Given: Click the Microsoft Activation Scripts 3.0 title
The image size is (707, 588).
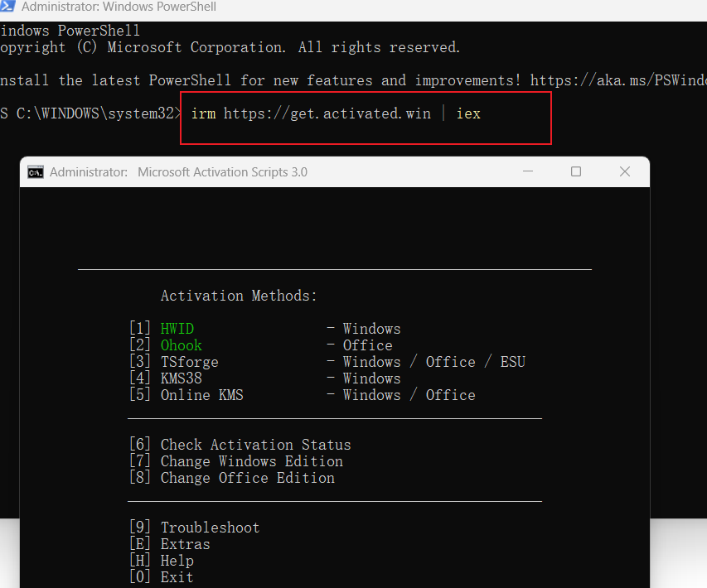Looking at the screenshot, I should [222, 172].
